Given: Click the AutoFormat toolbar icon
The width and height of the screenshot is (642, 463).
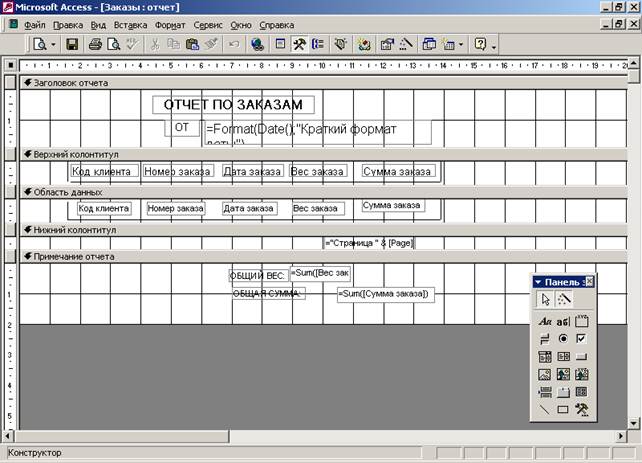Looking at the screenshot, I should (341, 44).
